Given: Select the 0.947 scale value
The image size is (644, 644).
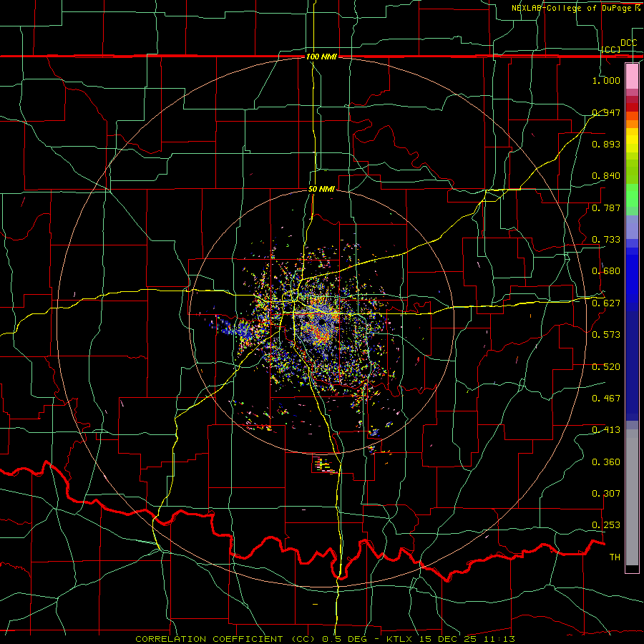Looking at the screenshot, I should click(x=606, y=112).
